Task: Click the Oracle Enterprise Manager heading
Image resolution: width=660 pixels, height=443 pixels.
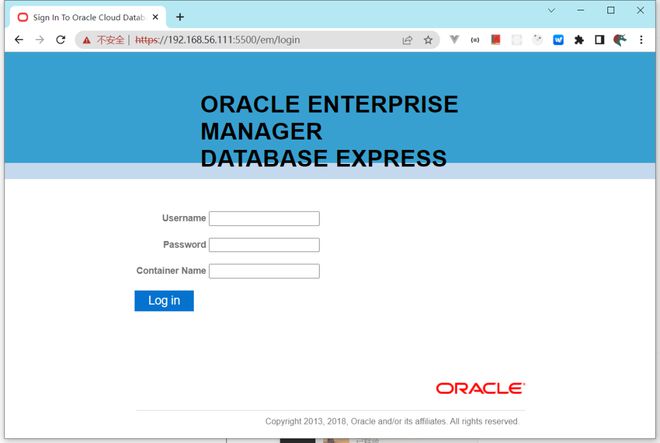Action: 329,131
